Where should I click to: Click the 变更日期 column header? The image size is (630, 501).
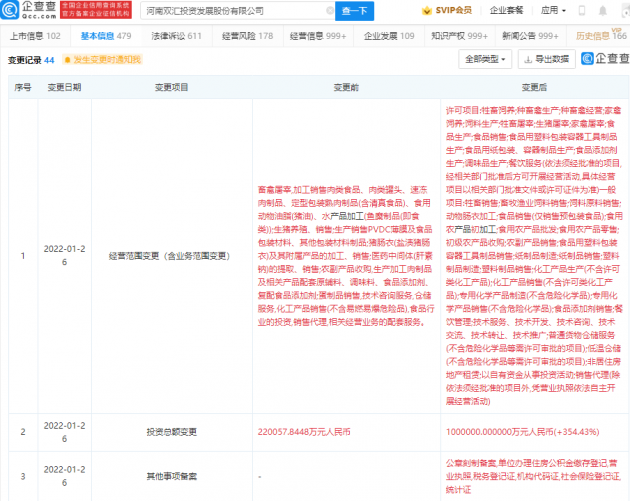pyautogui.click(x=64, y=87)
